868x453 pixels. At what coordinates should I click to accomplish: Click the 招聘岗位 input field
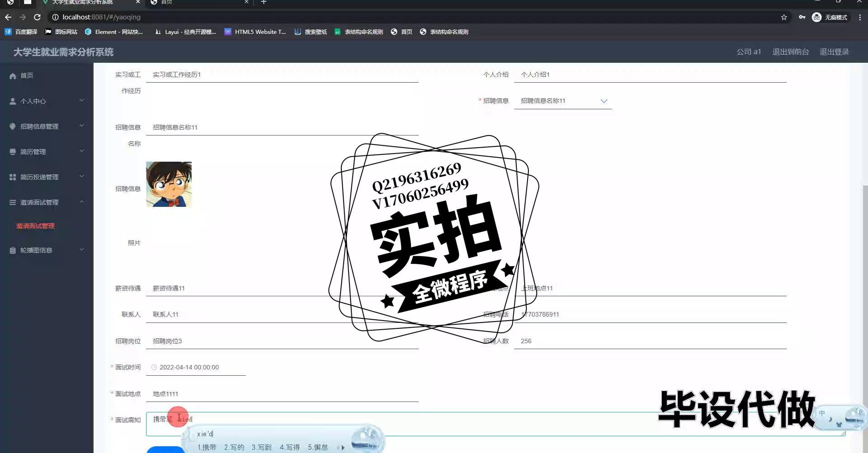pos(282,341)
